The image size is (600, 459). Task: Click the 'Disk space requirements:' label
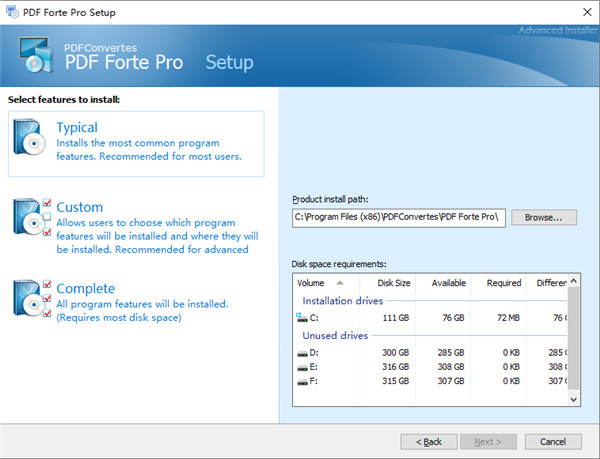pyautogui.click(x=339, y=264)
